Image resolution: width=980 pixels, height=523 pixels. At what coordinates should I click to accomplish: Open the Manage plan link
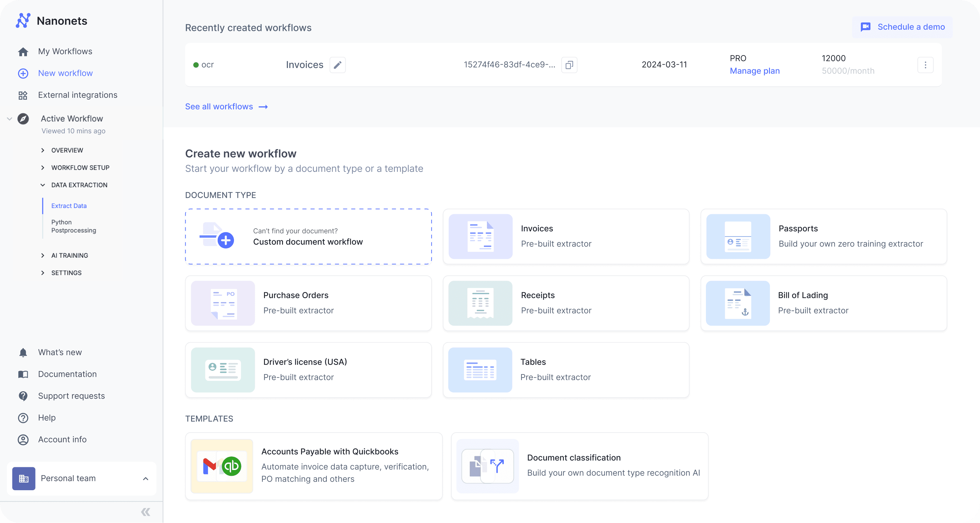click(x=754, y=71)
